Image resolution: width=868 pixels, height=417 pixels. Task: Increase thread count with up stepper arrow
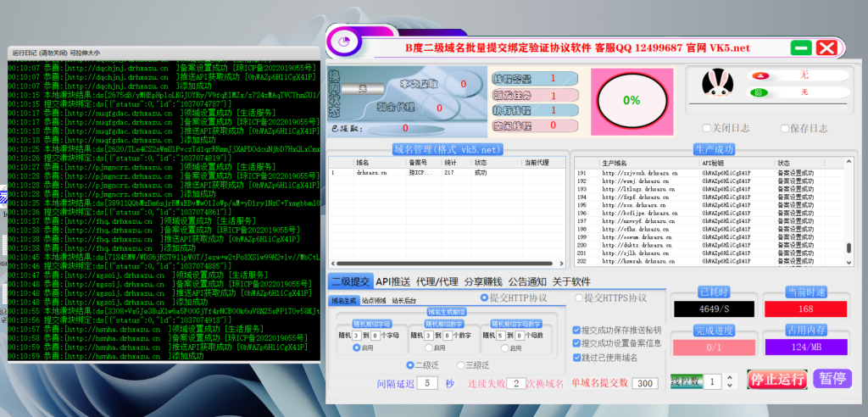[x=729, y=377]
